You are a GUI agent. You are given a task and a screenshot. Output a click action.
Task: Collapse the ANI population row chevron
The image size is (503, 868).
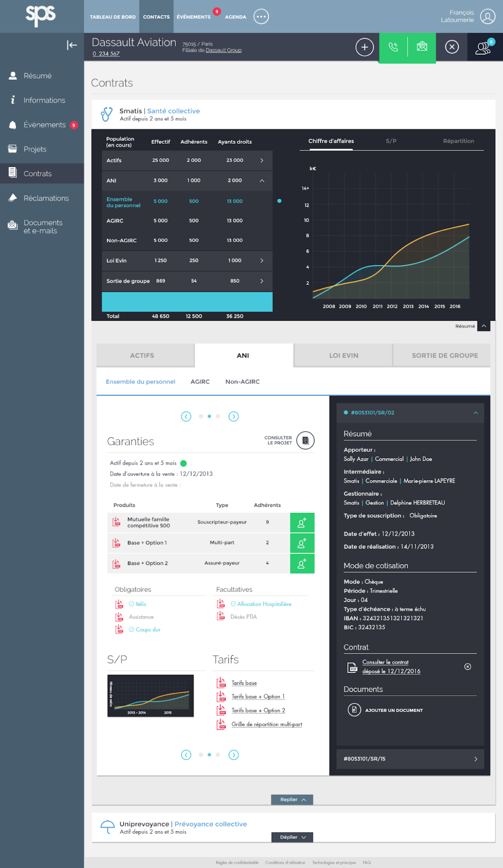point(262,181)
